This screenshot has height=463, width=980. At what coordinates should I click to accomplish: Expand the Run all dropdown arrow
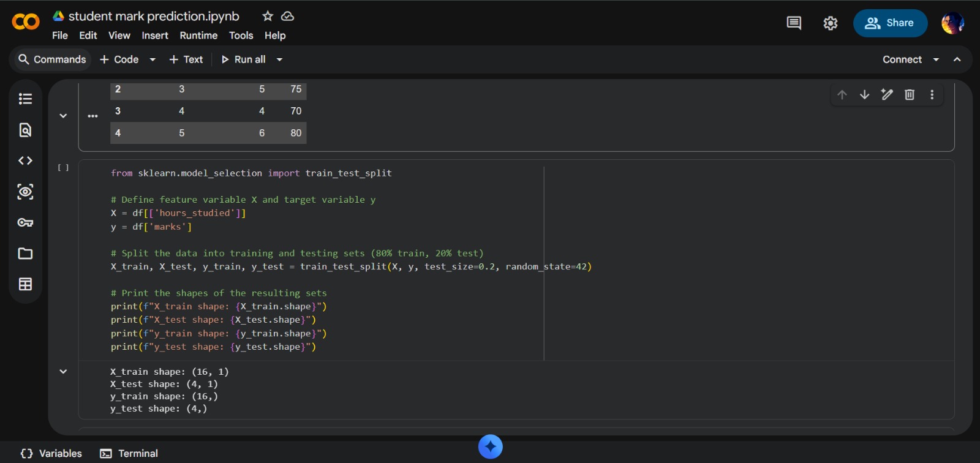[x=280, y=59]
